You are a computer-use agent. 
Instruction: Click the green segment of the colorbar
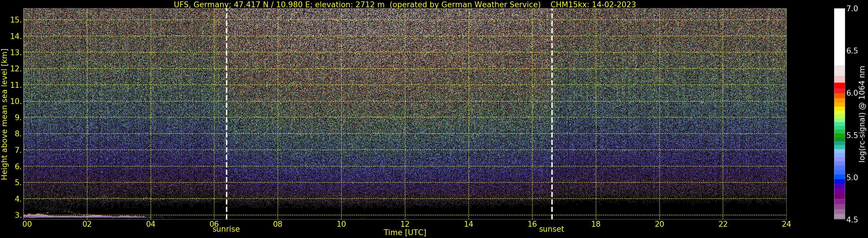click(839, 136)
